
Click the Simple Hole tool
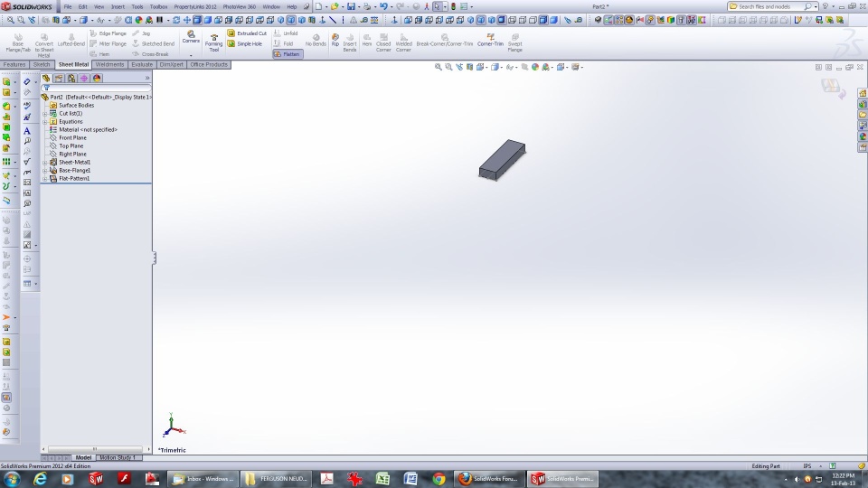coord(245,43)
